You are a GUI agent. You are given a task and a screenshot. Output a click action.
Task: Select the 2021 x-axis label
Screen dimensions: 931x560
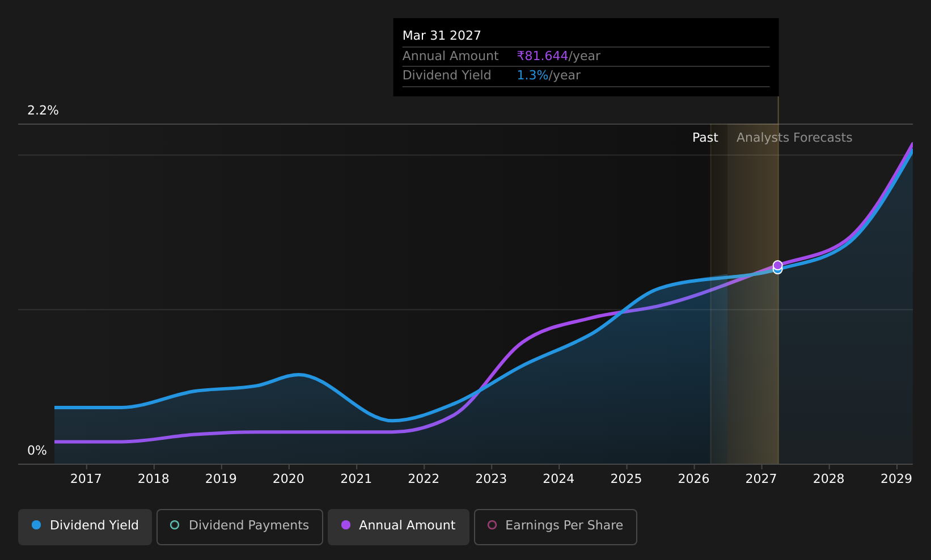(x=356, y=479)
